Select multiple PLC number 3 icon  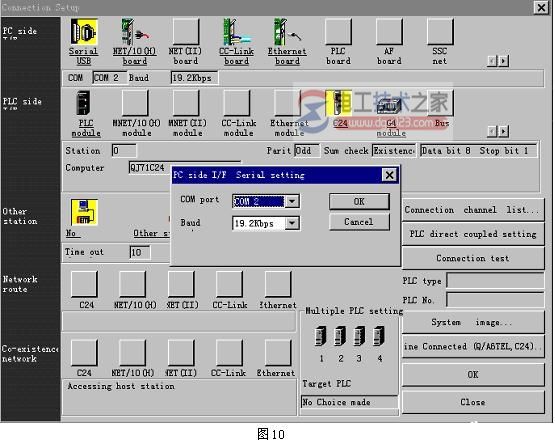click(359, 336)
